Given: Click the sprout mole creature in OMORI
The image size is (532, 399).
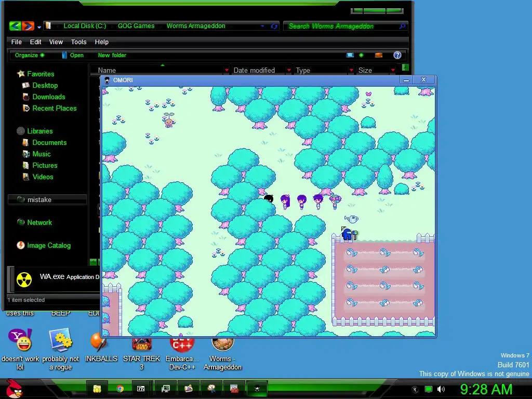Looking at the screenshot, I should 169,120.
